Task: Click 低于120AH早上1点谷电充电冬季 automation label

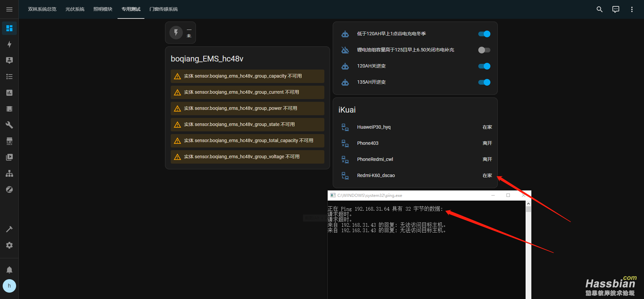Action: pos(391,34)
